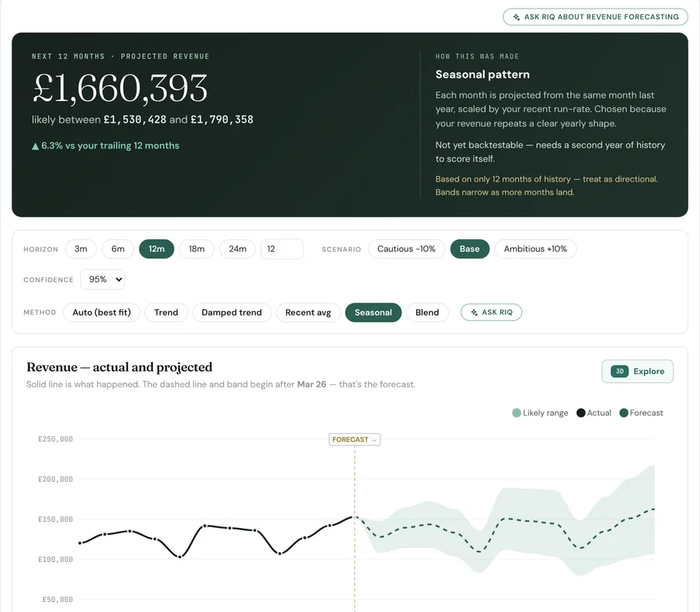This screenshot has width=700, height=612.
Task: Toggle the Forecast legend swatch
Action: pyautogui.click(x=624, y=413)
